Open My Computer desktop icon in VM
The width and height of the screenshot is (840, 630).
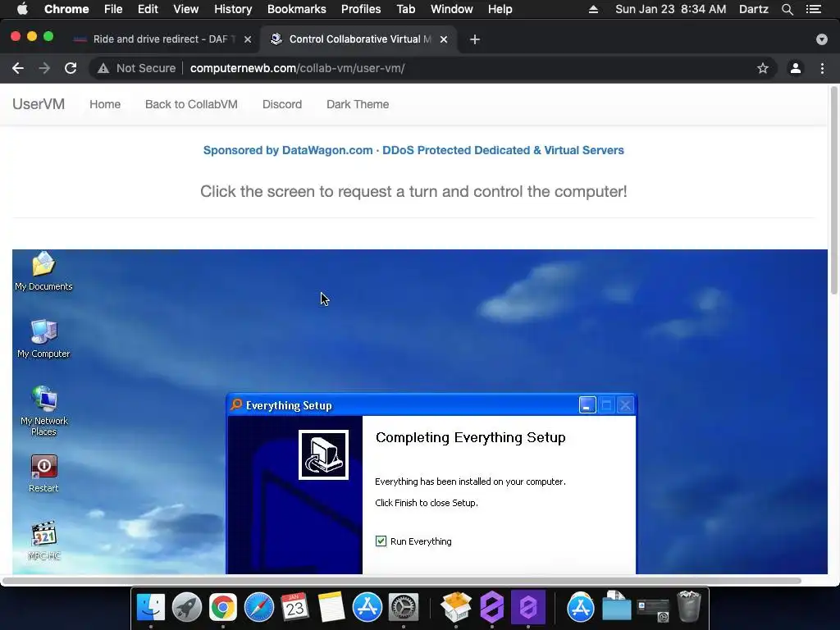coord(43,339)
